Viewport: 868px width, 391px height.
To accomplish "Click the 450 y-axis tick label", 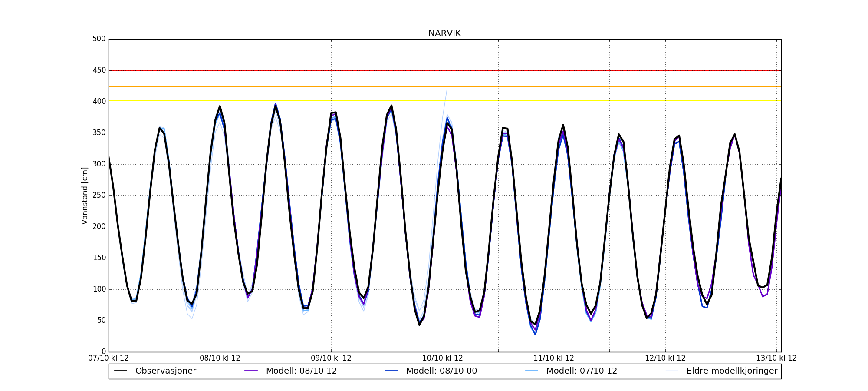I will (x=99, y=70).
